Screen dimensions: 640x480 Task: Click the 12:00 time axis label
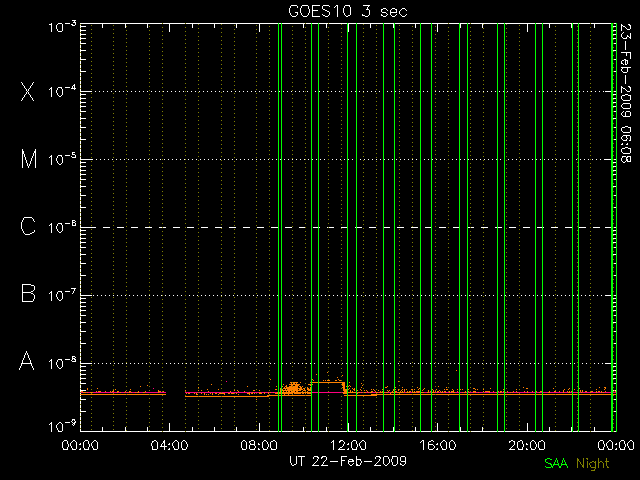(348, 445)
